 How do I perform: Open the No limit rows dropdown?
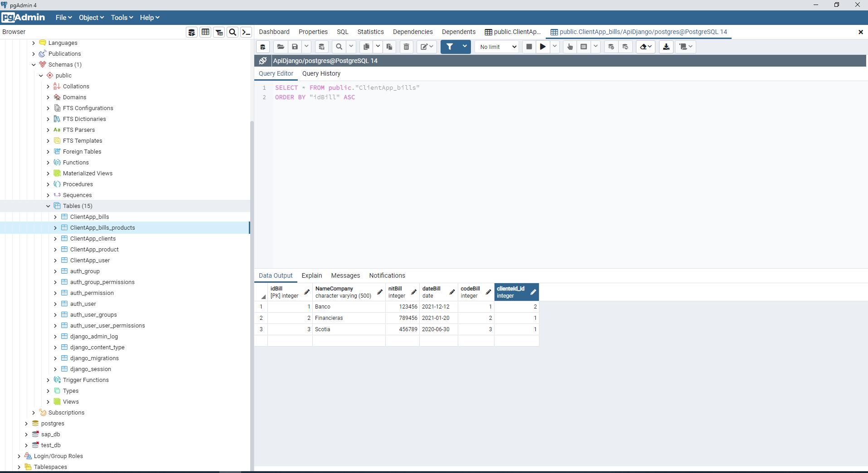coord(496,47)
